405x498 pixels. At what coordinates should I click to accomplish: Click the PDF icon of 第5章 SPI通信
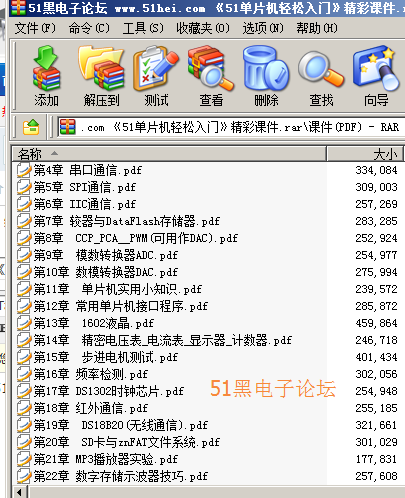[24, 187]
